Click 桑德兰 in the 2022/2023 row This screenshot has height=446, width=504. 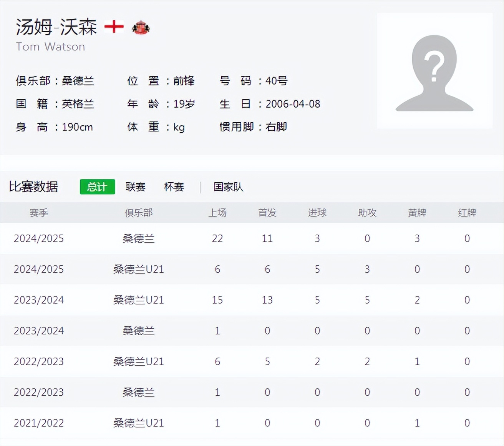coord(139,392)
